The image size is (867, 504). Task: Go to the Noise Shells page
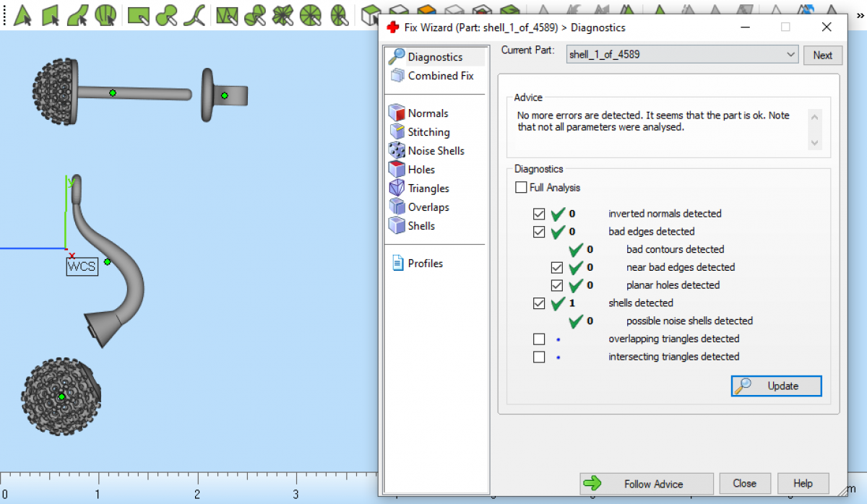tap(435, 151)
